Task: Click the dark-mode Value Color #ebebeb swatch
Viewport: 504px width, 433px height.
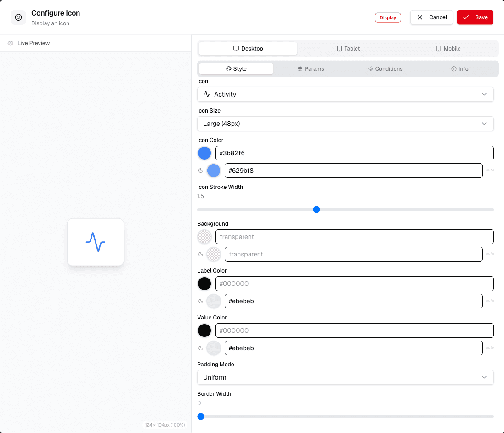Action: 214,348
